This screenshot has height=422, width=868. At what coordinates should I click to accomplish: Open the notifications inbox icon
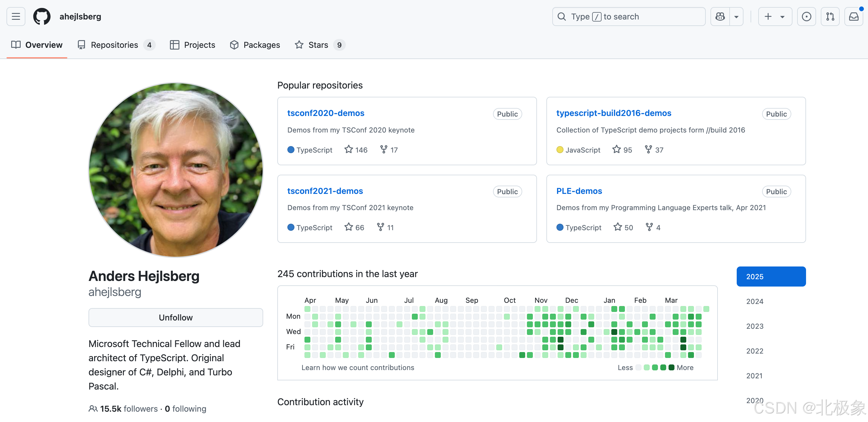854,17
